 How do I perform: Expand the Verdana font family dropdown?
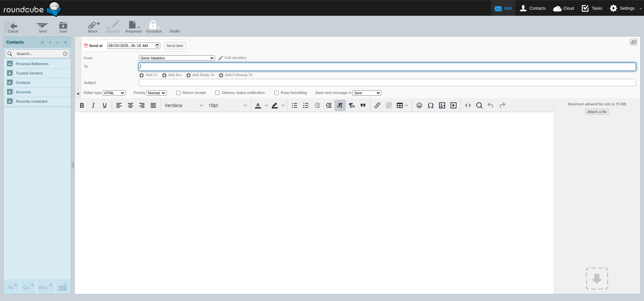point(184,105)
